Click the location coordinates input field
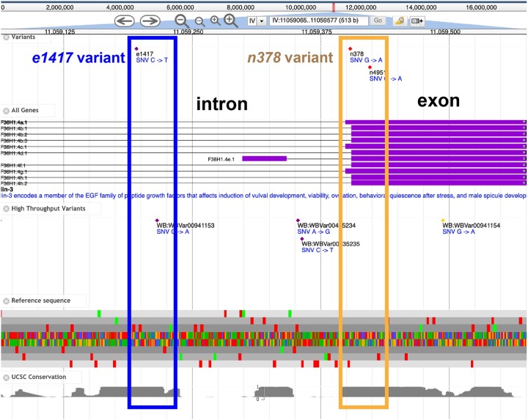Viewport: 528px width, 420px height. click(x=317, y=21)
